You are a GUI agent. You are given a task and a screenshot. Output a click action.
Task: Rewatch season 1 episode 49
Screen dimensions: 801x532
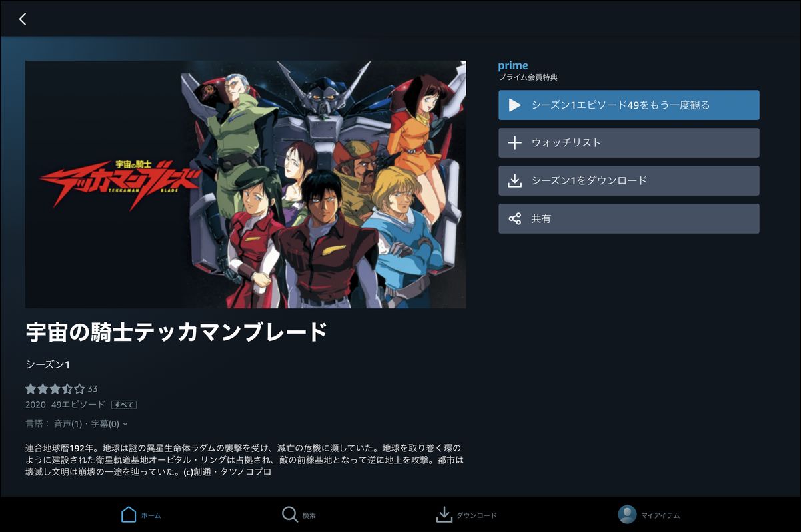point(628,105)
